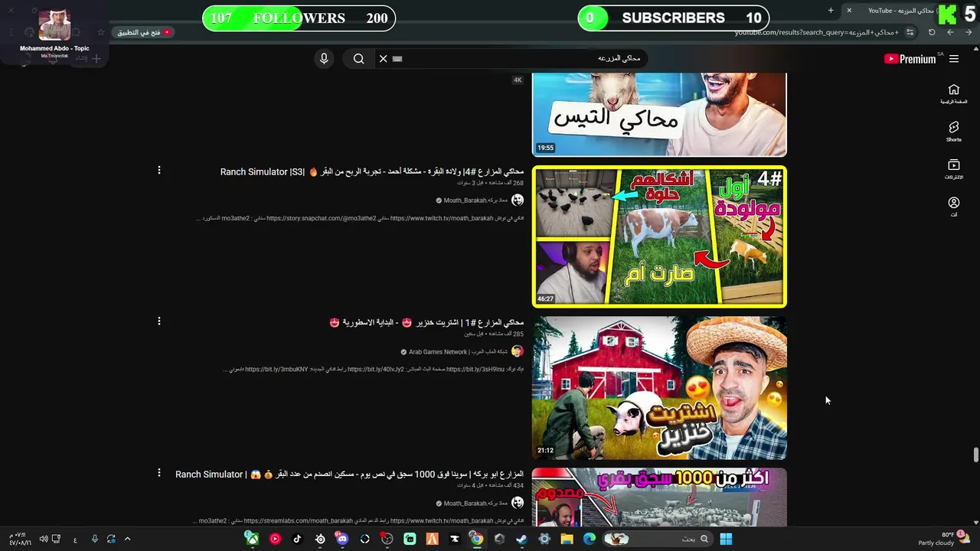980x551 pixels.
Task: Open a new browser tab with plus
Action: coord(831,10)
